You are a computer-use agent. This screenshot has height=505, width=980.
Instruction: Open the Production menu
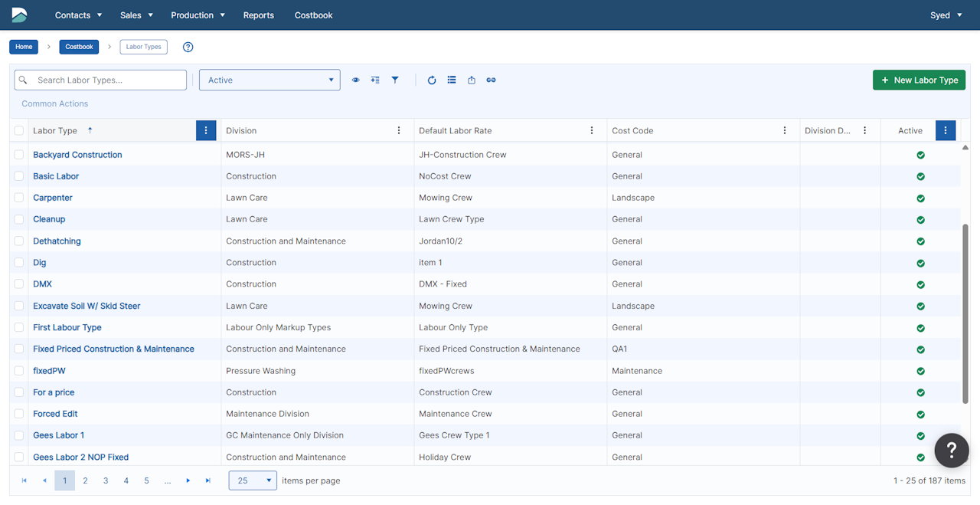pyautogui.click(x=198, y=15)
